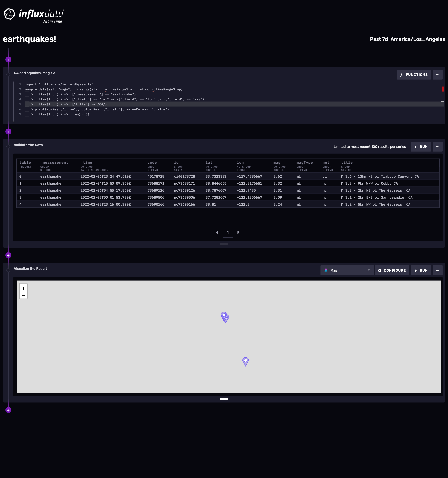Image resolution: width=448 pixels, height=478 pixels.
Task: Go to the next results page arrow
Action: [238, 232]
